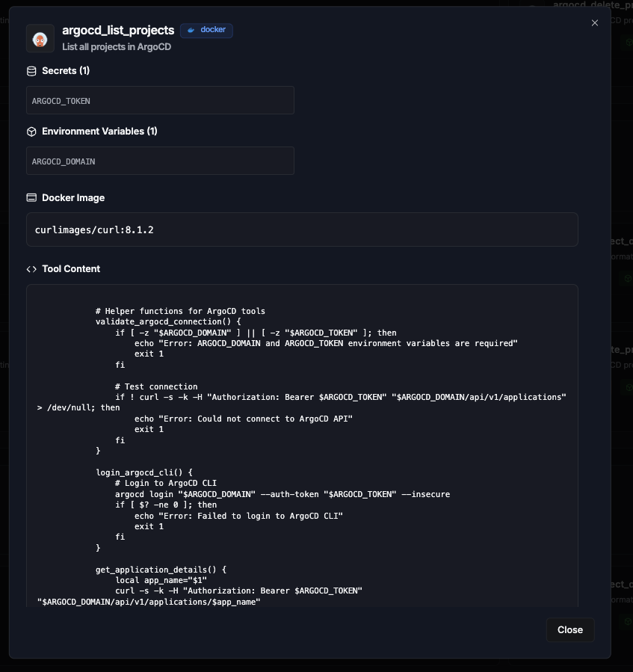The height and width of the screenshot is (672, 633).
Task: Click the 'Environment Variables (1)' heading
Action: (99, 131)
